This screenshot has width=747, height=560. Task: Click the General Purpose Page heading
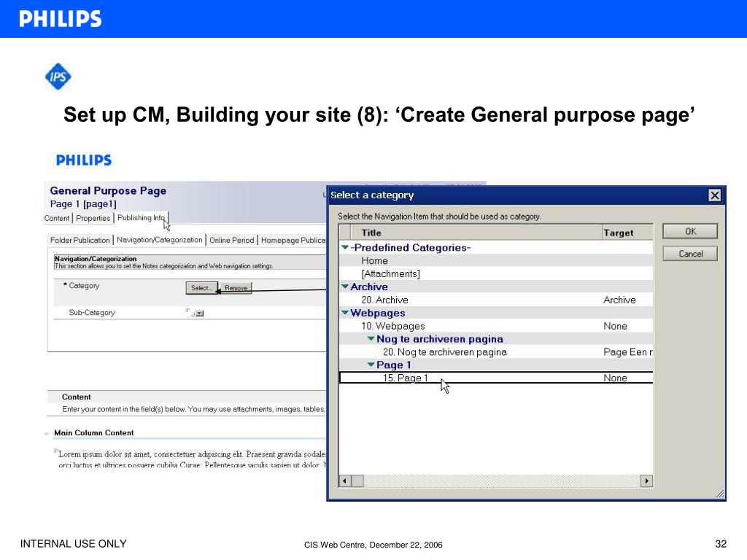pos(108,190)
